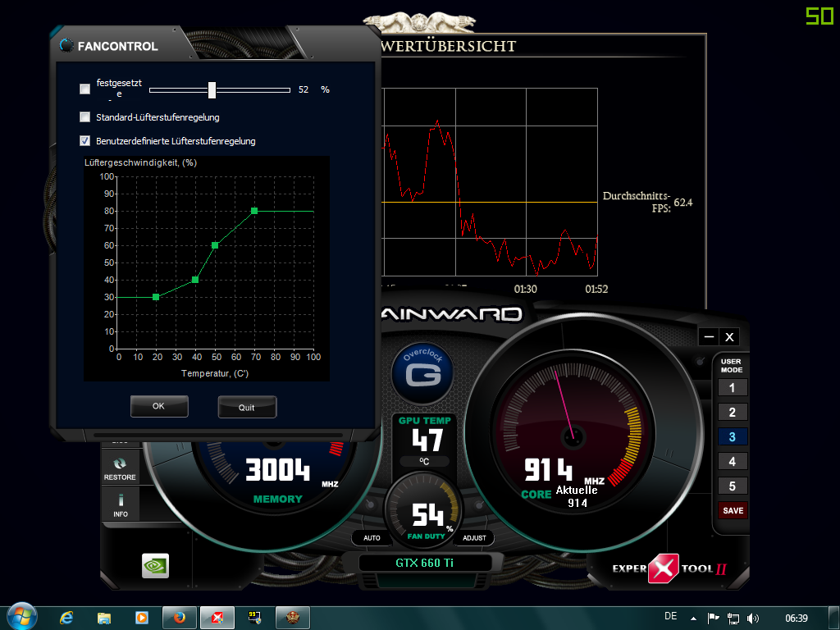Open the Windows Start menu

pos(22,617)
